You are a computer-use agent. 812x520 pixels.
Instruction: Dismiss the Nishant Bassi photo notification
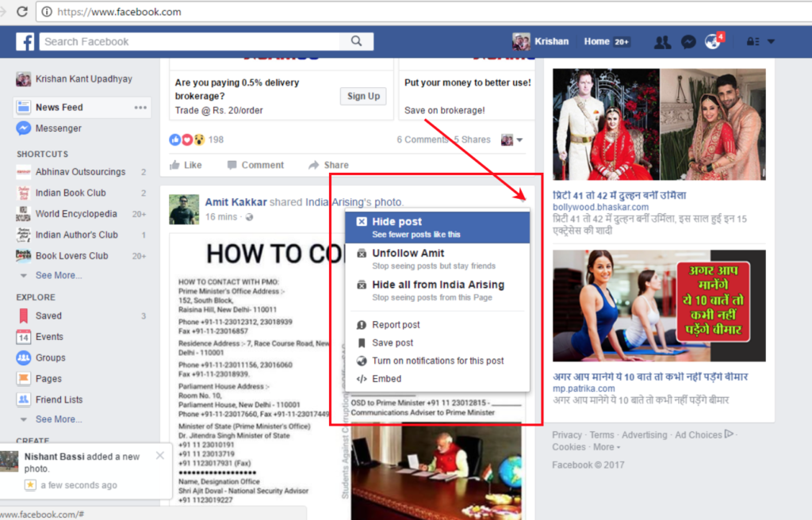tap(160, 455)
